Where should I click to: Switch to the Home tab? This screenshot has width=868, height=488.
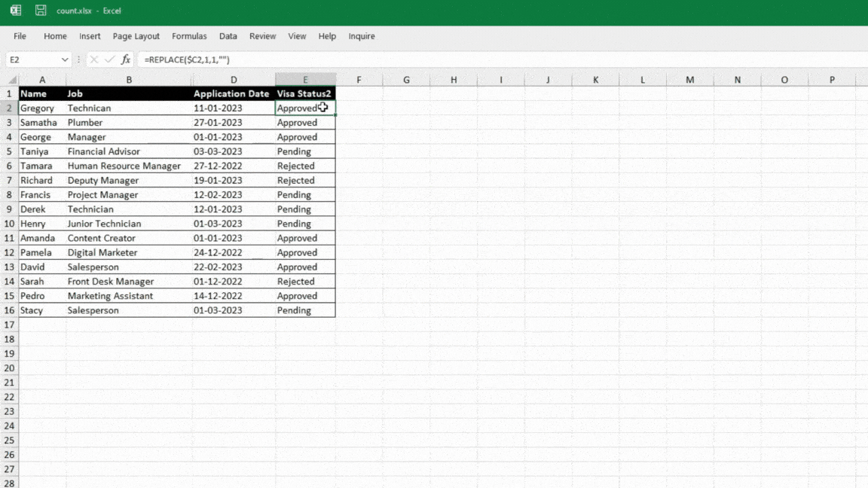coord(54,35)
